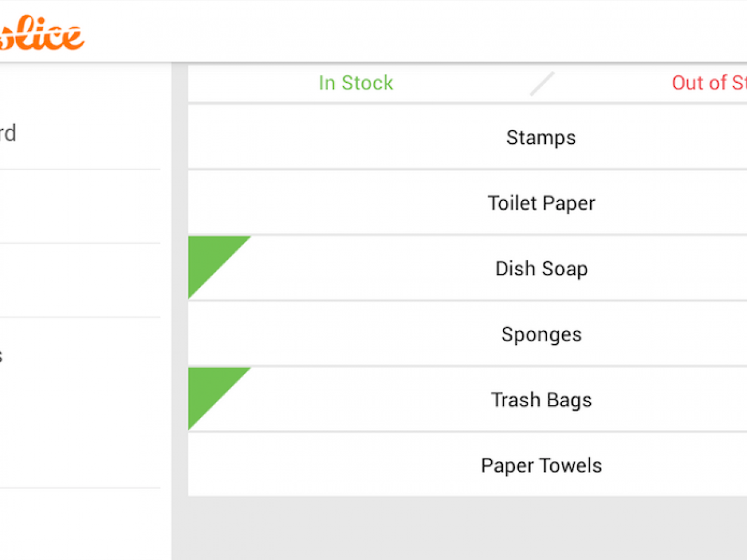747x560 pixels.
Task: Click the slash divider between stock headers
Action: point(542,84)
